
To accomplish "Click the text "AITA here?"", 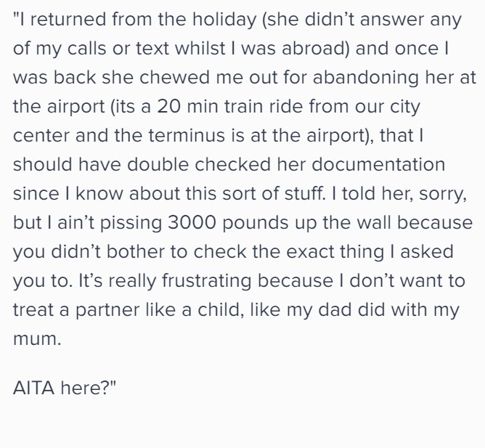I will point(65,387).
